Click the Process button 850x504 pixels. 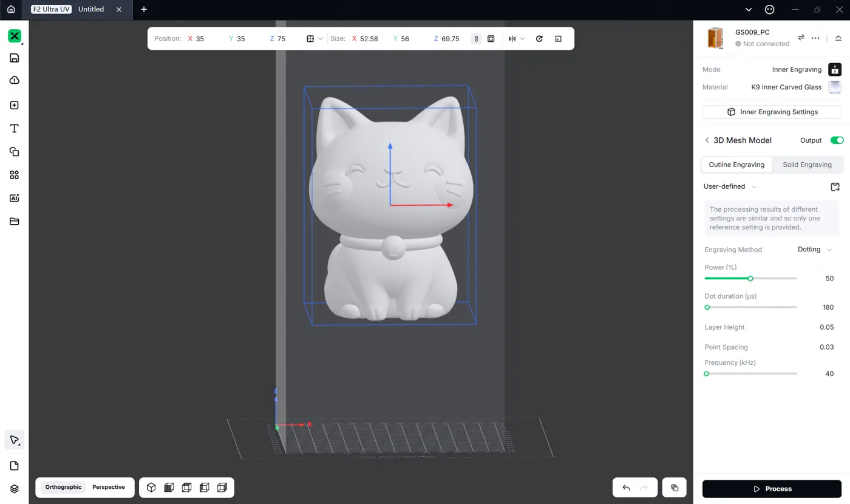(772, 489)
